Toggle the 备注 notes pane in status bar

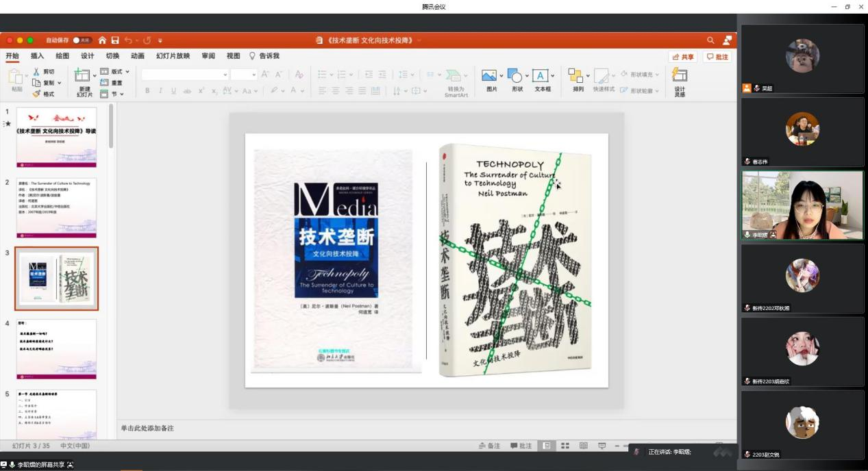489,446
